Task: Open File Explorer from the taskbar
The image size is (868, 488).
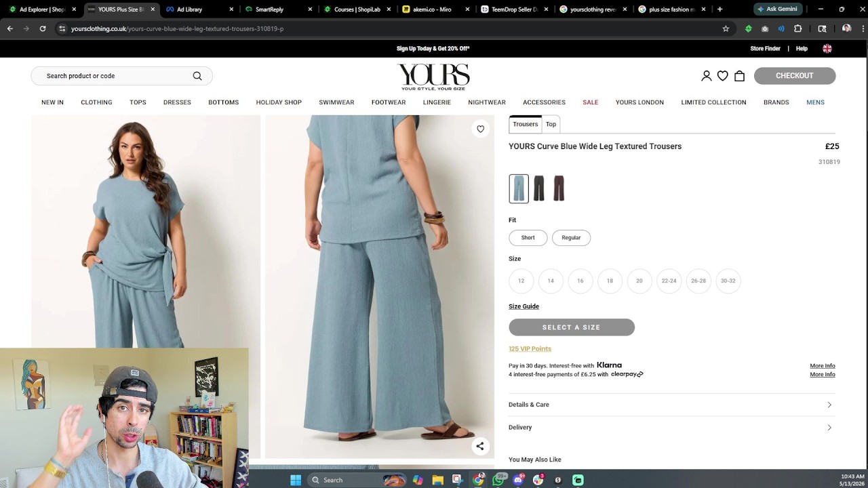Action: [438, 480]
